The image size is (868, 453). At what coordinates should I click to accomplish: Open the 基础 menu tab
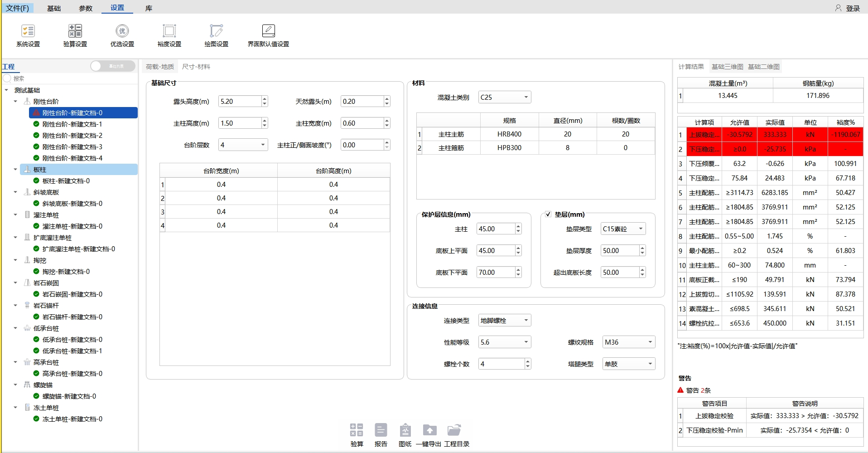(54, 8)
